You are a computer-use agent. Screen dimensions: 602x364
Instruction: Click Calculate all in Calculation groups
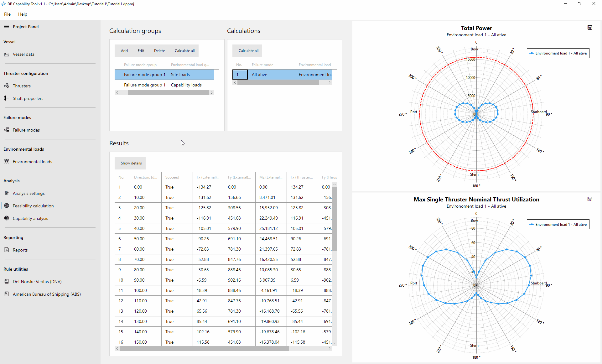point(184,51)
